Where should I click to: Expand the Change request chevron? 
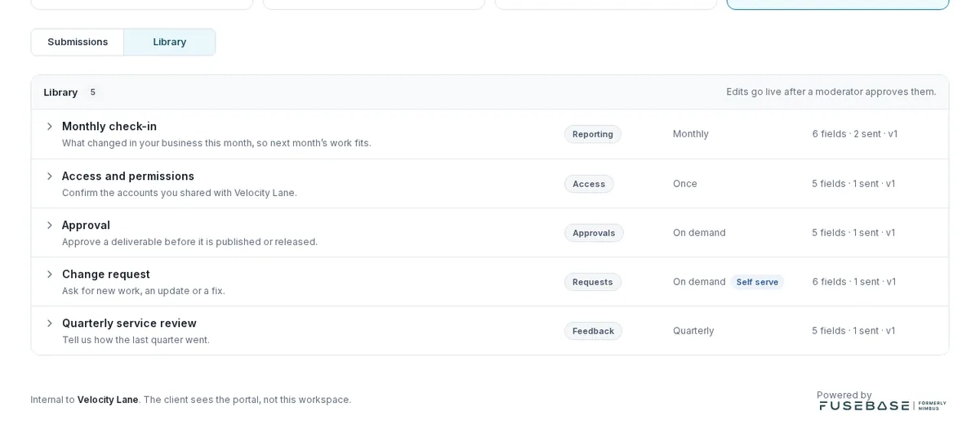(49, 274)
